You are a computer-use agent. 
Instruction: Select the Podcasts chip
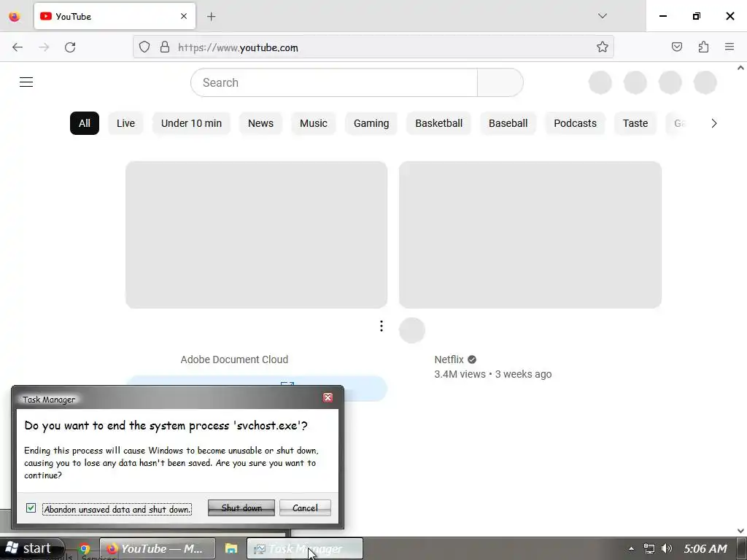(x=575, y=123)
